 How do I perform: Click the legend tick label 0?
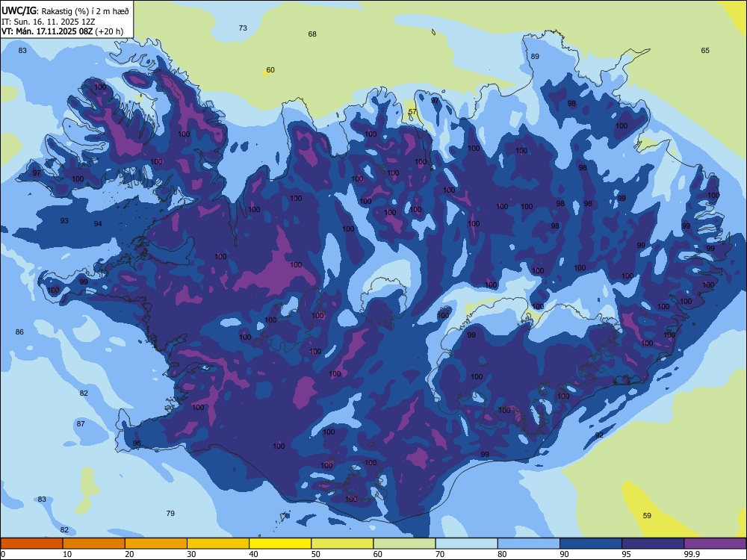[3, 554]
